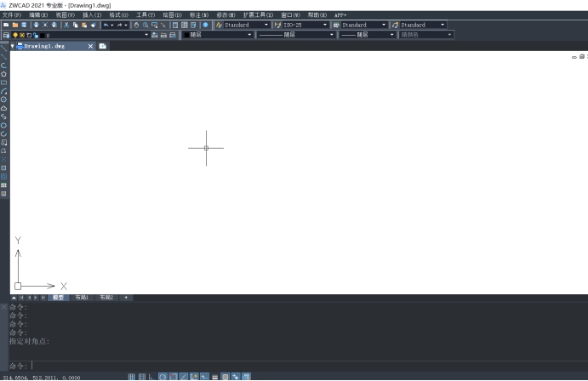Select the Pan hand tool

pyautogui.click(x=136, y=26)
